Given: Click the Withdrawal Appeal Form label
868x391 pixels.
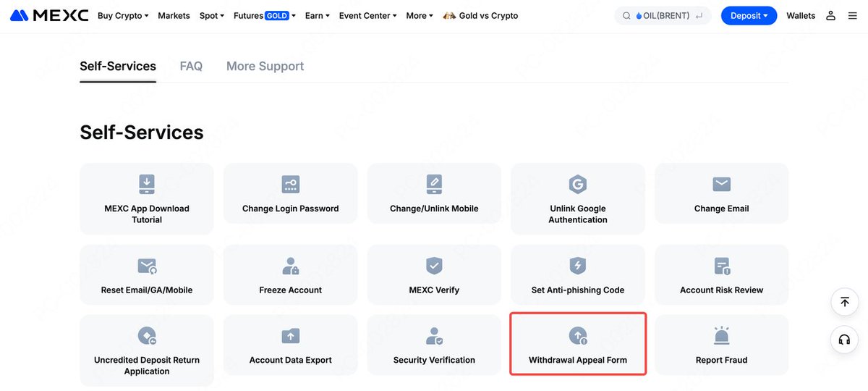Looking at the screenshot, I should (578, 360).
